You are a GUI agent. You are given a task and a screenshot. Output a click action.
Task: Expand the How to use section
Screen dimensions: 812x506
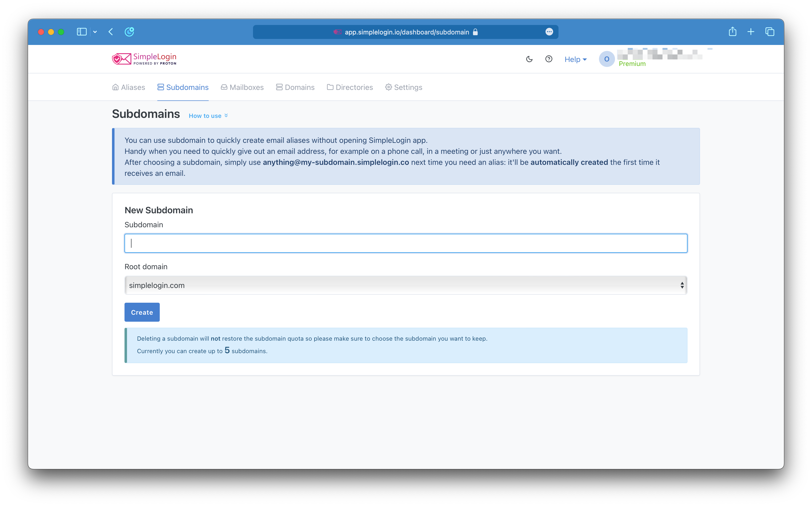(208, 116)
